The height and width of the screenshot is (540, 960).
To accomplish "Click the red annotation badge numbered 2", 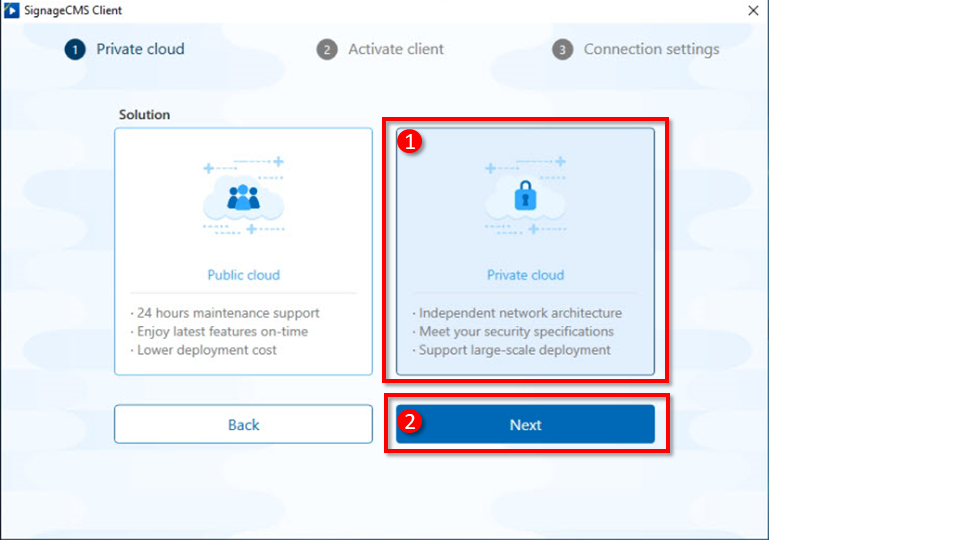I will (x=409, y=422).
